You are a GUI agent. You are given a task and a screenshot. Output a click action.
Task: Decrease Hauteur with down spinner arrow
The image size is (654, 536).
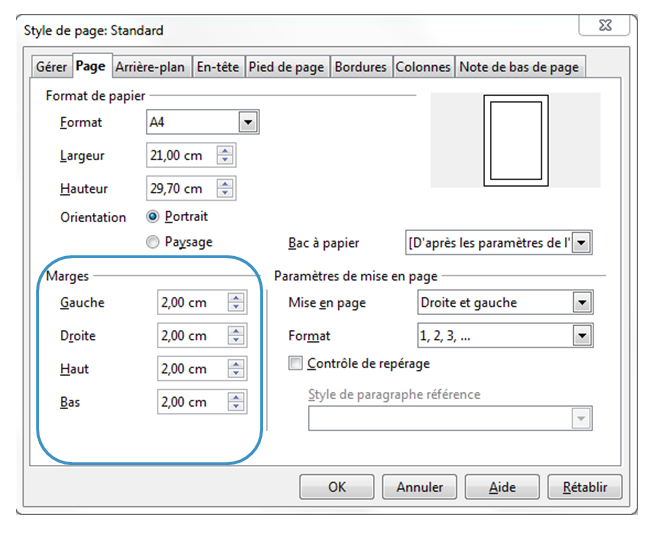[225, 193]
